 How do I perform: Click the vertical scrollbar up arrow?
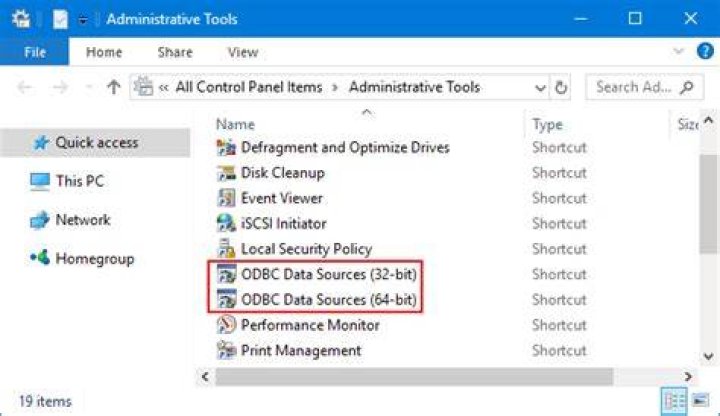(709, 120)
